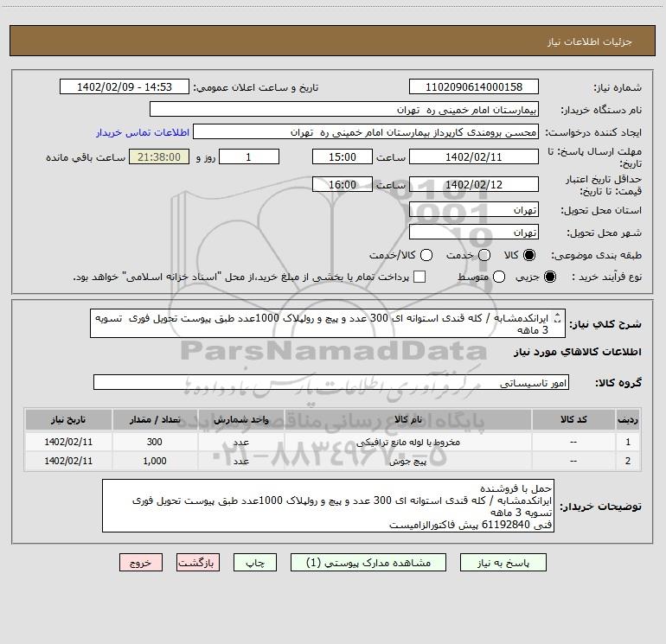Click the شرح کلی نیاز description text area
Screen dimensions: 666x644
pos(328,323)
